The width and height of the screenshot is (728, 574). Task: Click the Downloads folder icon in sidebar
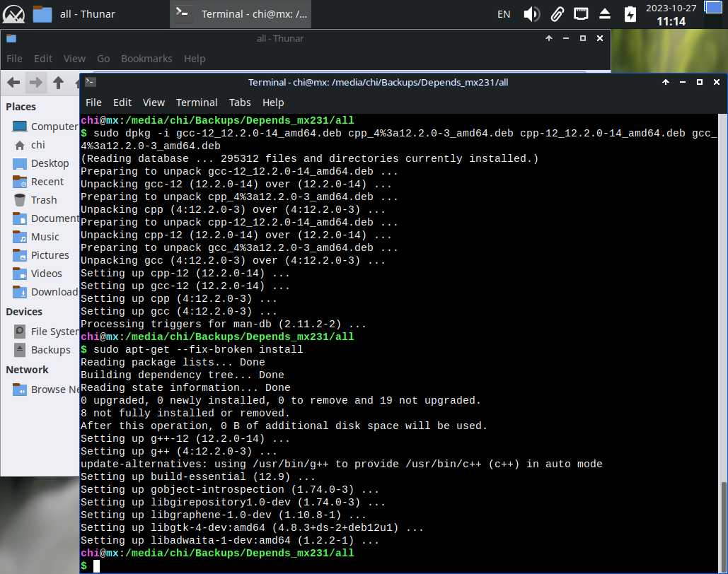coord(20,292)
